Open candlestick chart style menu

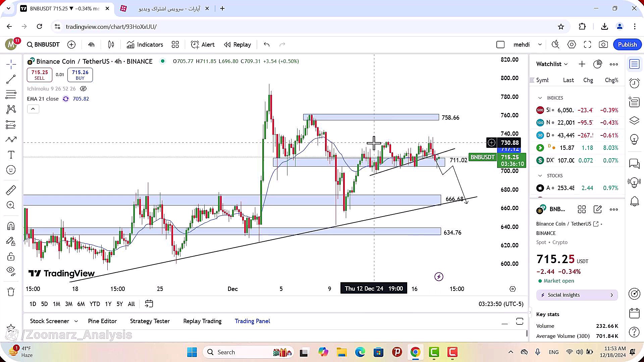tap(111, 45)
